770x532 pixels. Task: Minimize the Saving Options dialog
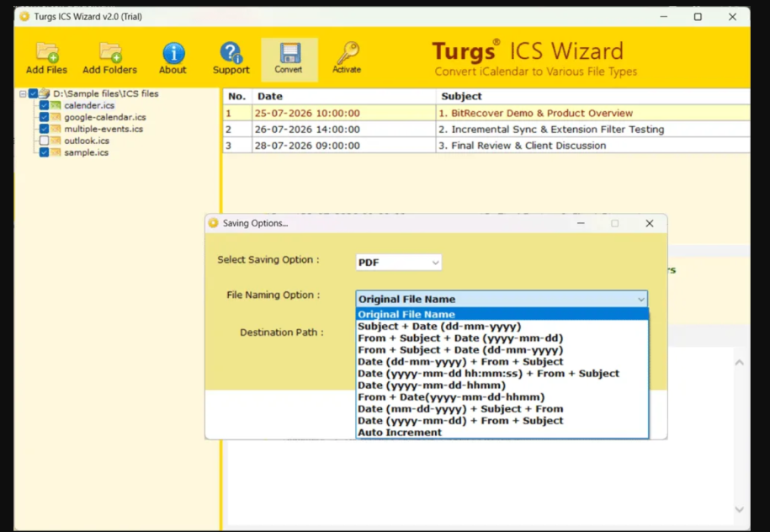[x=581, y=224]
